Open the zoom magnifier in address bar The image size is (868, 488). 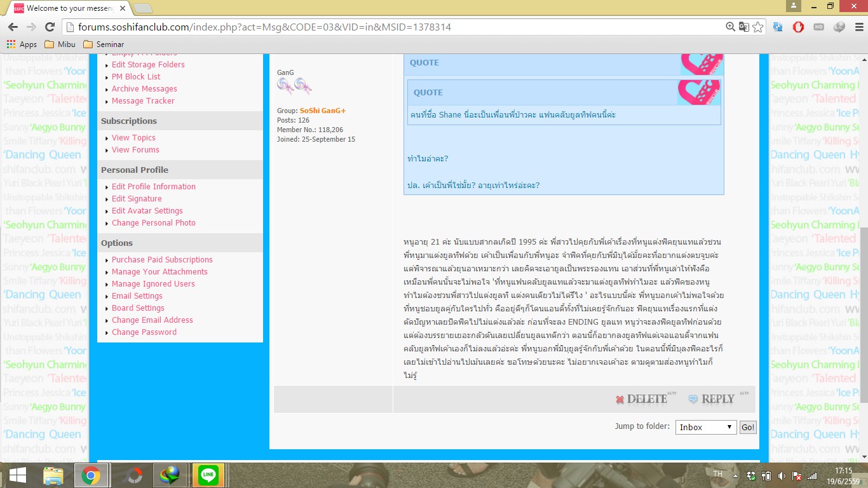click(731, 27)
